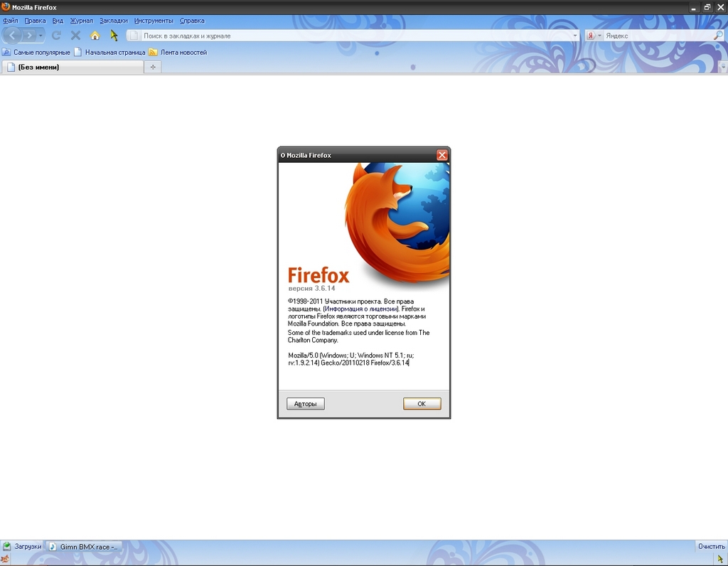Open the address bar history dropdown
Image resolution: width=728 pixels, height=566 pixels.
coord(575,35)
